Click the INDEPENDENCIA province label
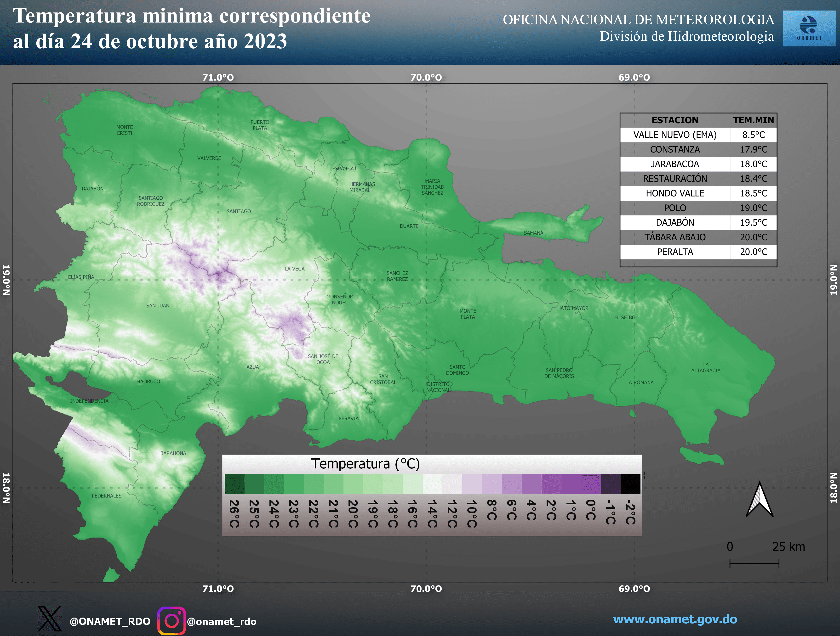Viewport: 840px width, 636px height. pyautogui.click(x=89, y=401)
